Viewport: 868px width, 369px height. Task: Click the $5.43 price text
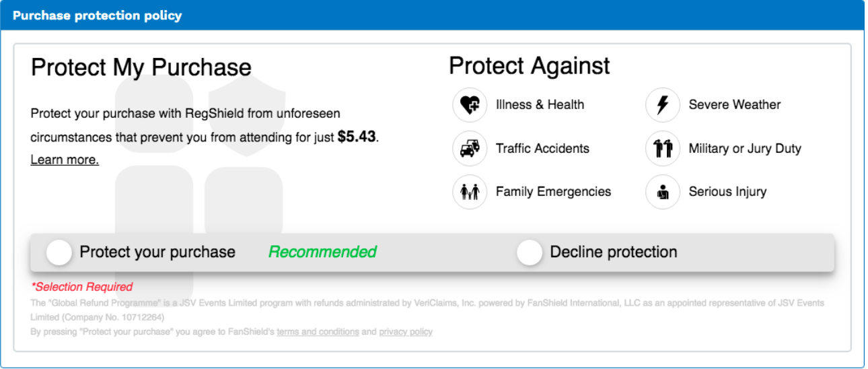pos(357,137)
